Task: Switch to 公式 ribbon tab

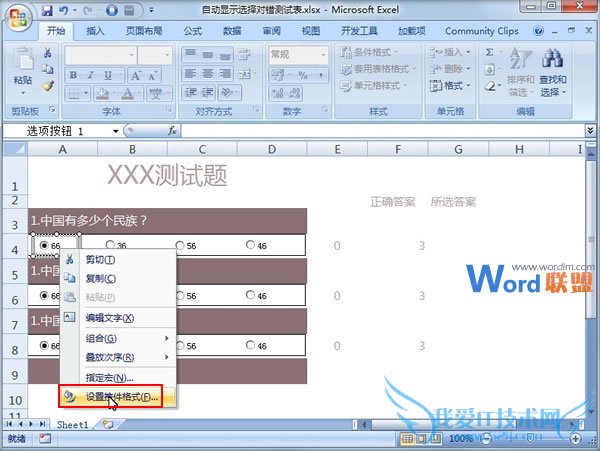Action: coord(192,31)
